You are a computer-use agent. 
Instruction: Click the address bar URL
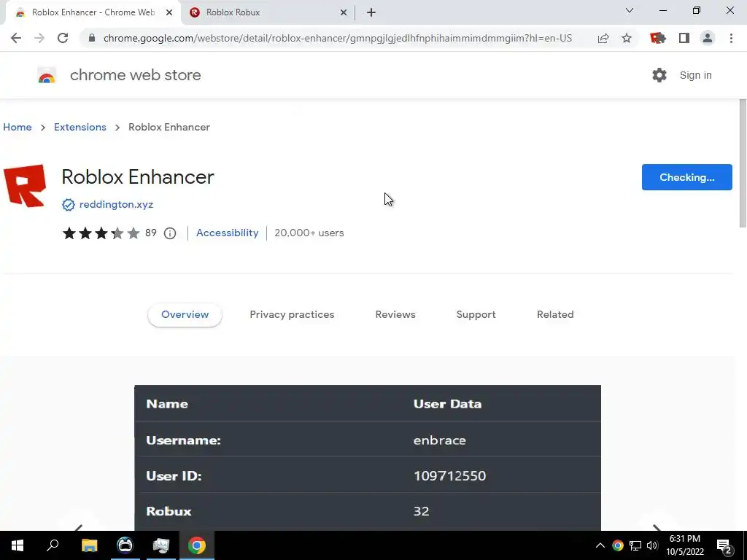(x=338, y=38)
